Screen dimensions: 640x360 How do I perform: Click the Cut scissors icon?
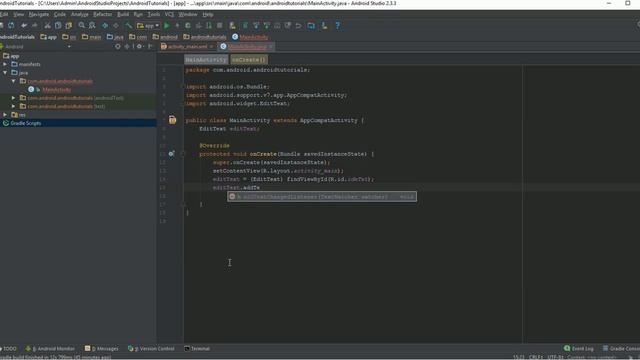[48, 25]
